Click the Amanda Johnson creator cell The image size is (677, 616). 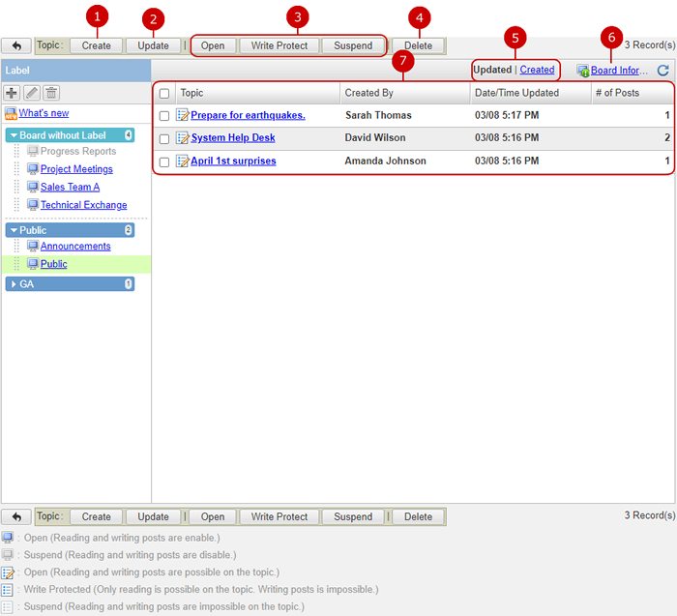(x=385, y=161)
